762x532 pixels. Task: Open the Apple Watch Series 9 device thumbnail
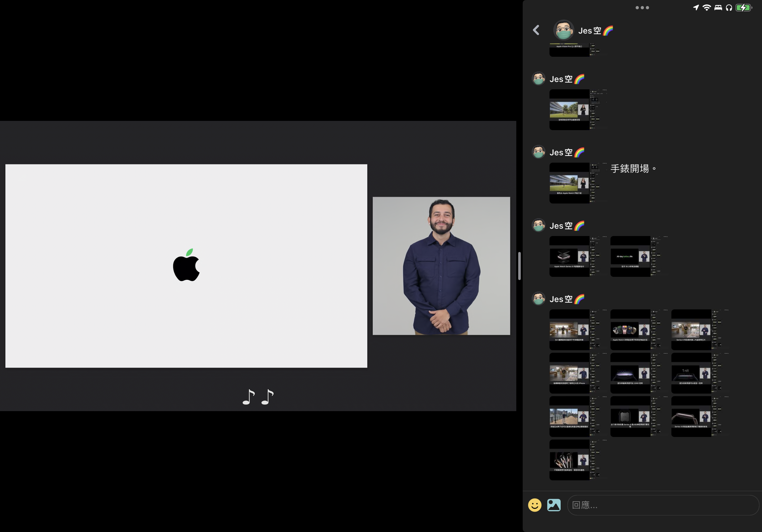(578, 256)
